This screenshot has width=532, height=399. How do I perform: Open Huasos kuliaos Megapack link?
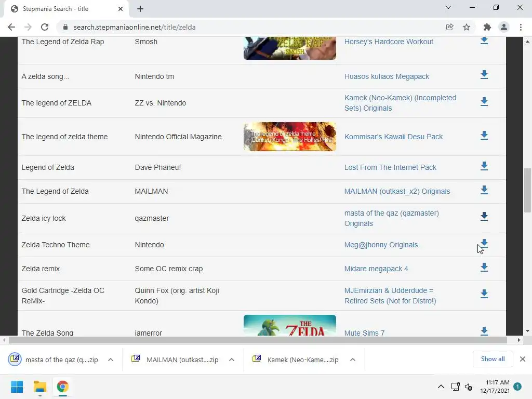pyautogui.click(x=387, y=77)
